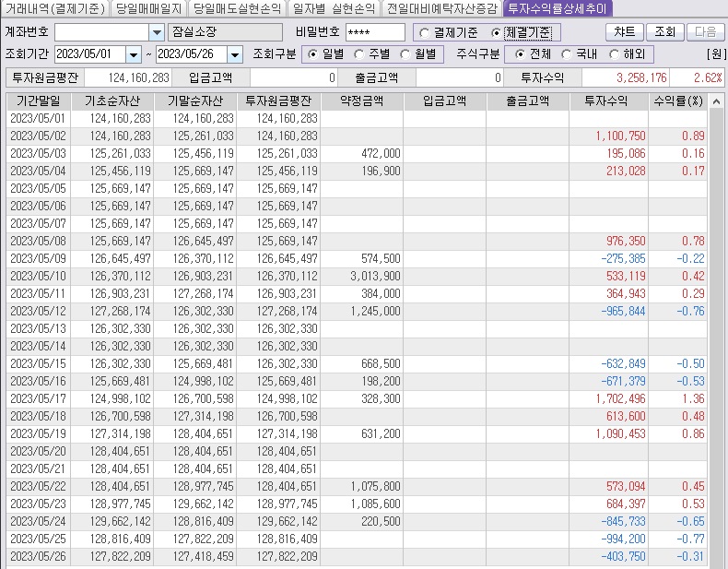Screen dimensions: 728x569
Task: Click the 약정금액 column header
Action: [361, 101]
